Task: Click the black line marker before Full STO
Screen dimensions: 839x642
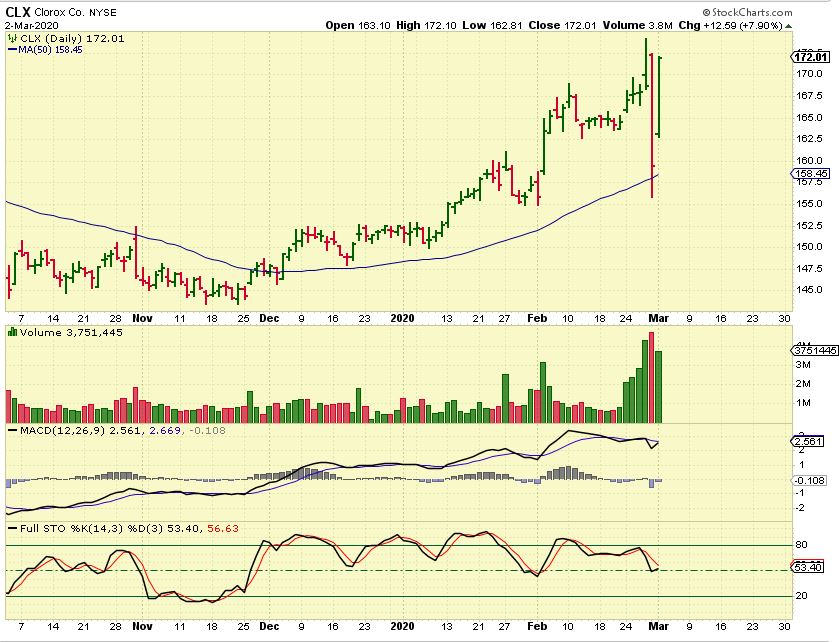Action: click(12, 528)
